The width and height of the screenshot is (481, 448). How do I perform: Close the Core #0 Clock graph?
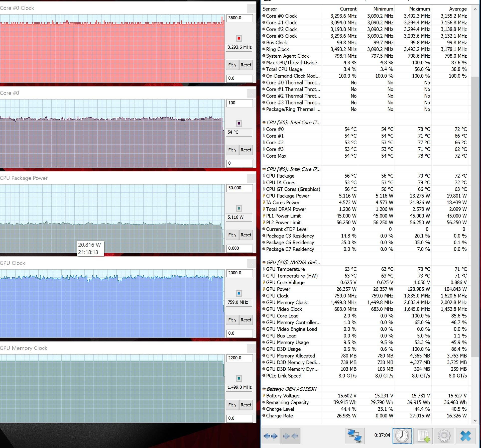252,9
